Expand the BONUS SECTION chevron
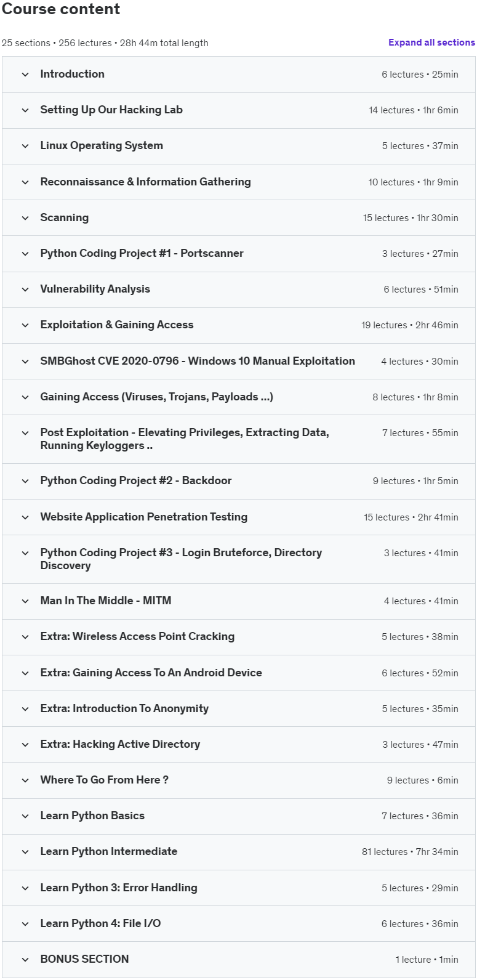This screenshot has width=477, height=980. (x=25, y=960)
